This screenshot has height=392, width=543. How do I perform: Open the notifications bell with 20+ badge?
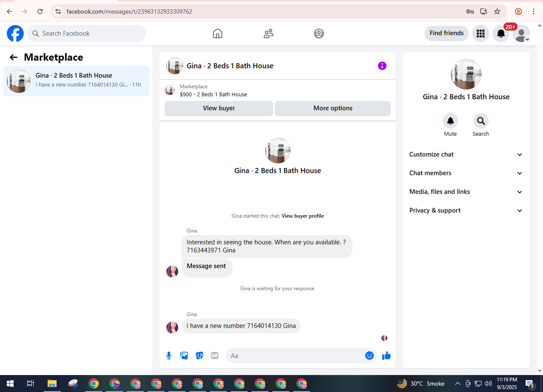coord(501,34)
